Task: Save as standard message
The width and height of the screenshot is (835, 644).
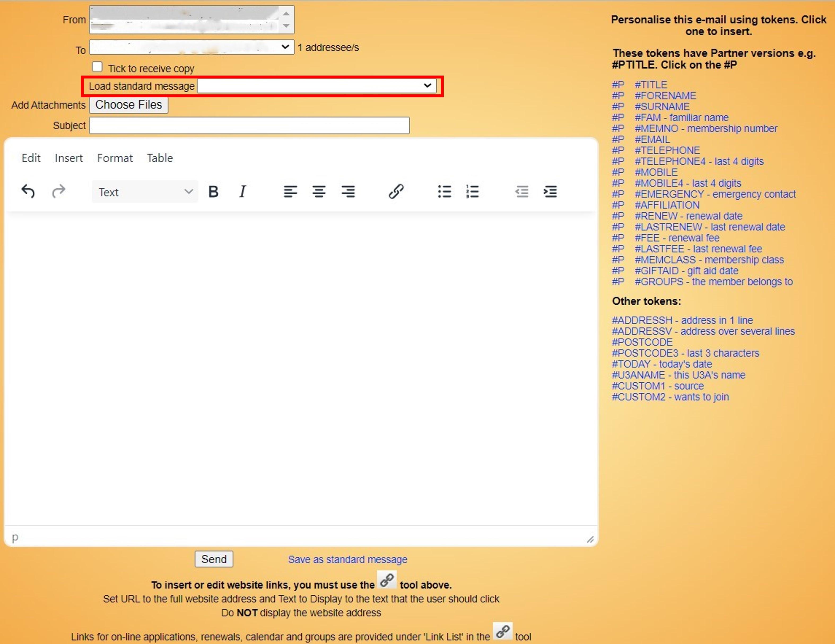Action: [x=347, y=559]
